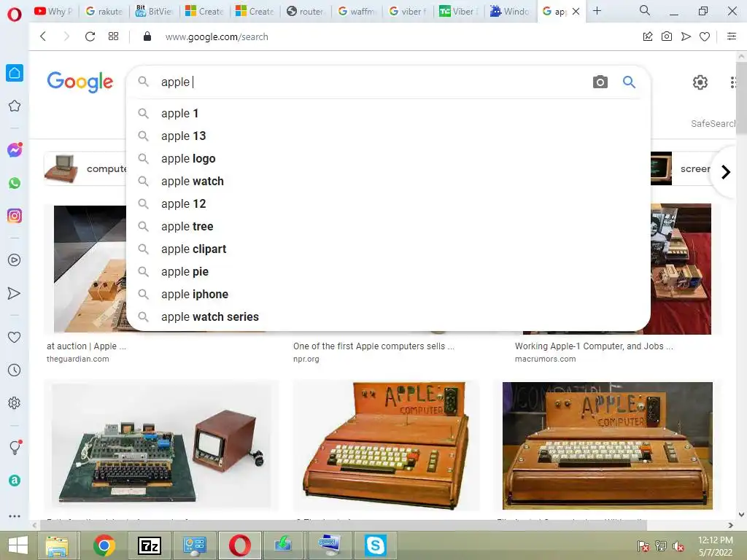Open Messenger in the Opera sidebar
This screenshot has width=747, height=560.
coord(15,150)
